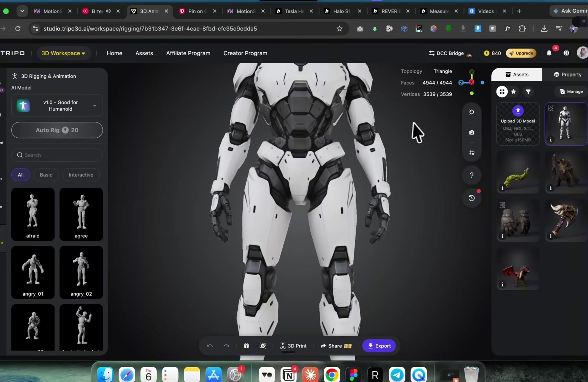Click the Manage assets button
Screen dimensions: 588x382
click(571, 92)
